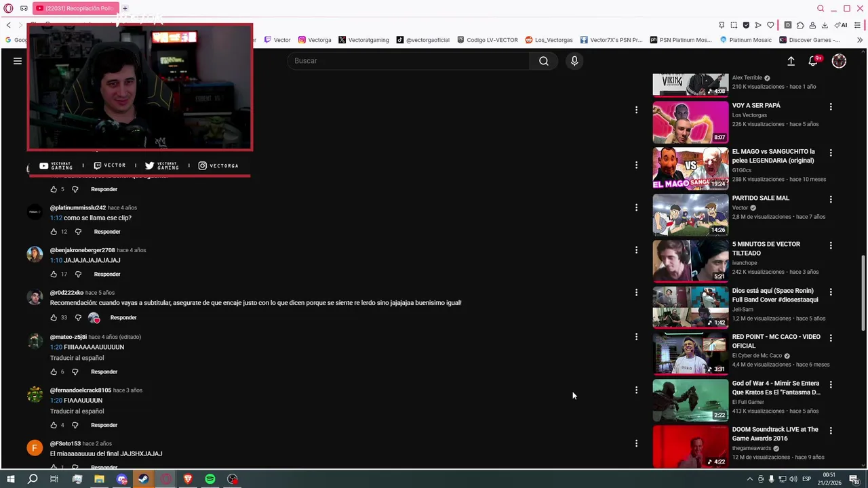Open the PSN Platinum Mos... bookmark
Image resolution: width=868 pixels, height=488 pixels.
[x=681, y=40]
